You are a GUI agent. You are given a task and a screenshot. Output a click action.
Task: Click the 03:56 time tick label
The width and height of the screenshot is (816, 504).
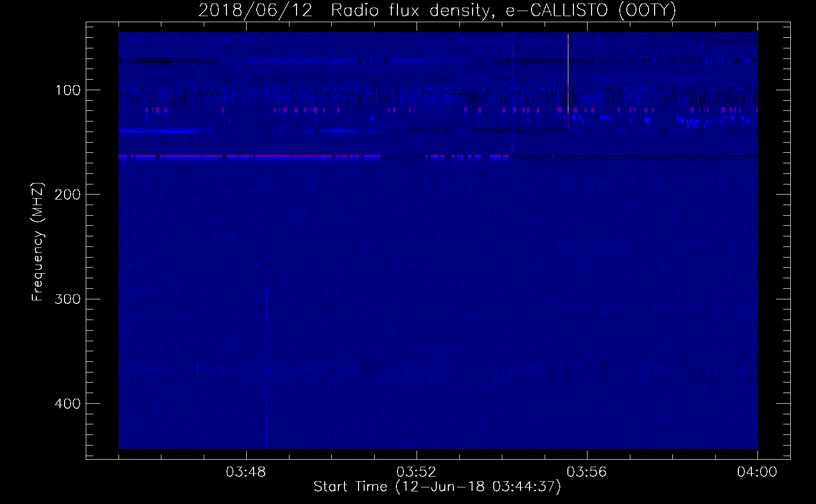(x=587, y=473)
